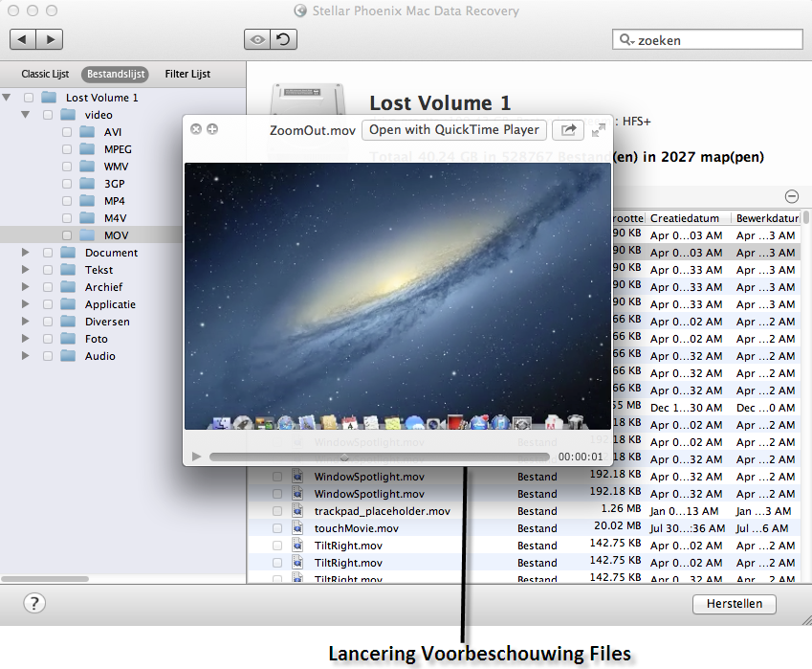Click the collapse minus circle icon
The width and height of the screenshot is (812, 669).
[792, 196]
